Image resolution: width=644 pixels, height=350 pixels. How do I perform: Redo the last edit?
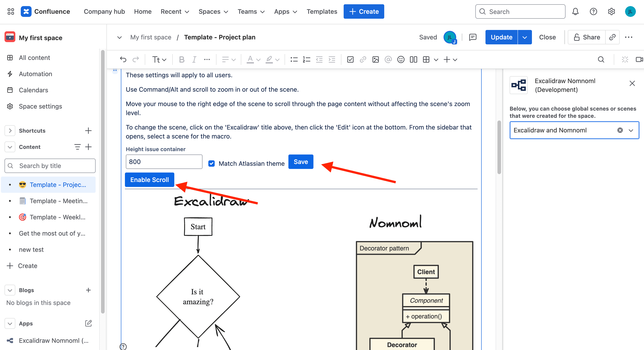(136, 59)
